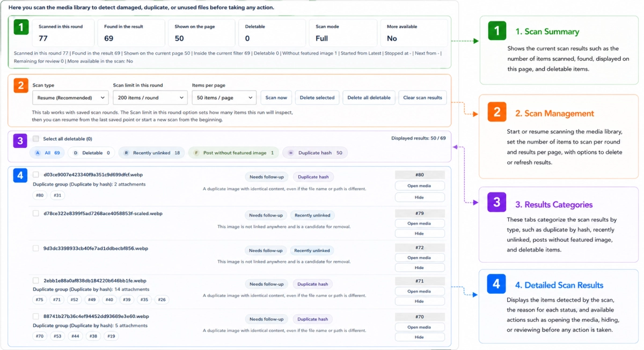644x350 pixels.
Task: Click the Clear scan results button
Action: pos(422,98)
